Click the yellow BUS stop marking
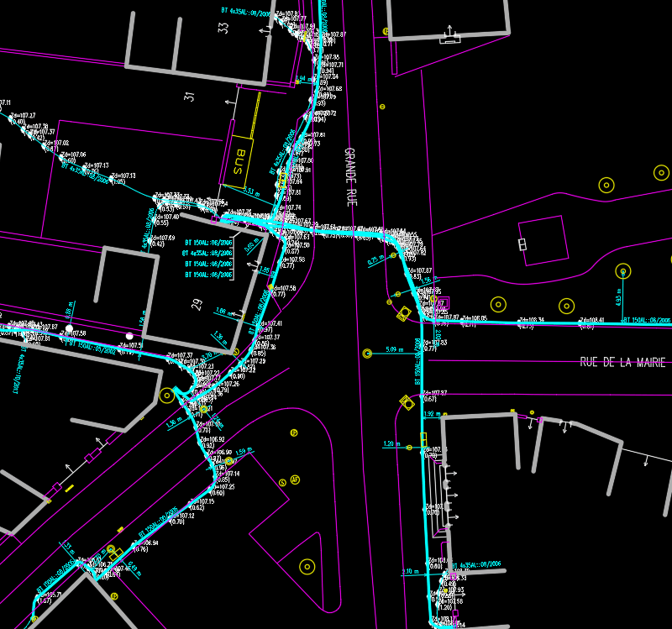672x629 pixels. point(242,160)
